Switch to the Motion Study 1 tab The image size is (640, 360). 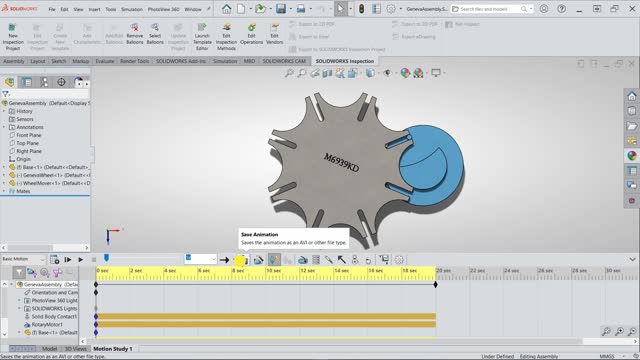pos(113,349)
